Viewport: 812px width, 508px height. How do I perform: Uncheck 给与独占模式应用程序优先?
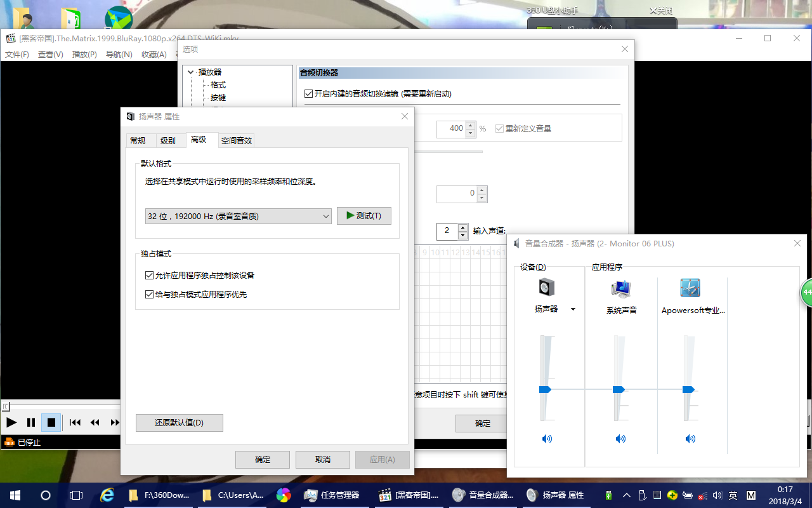147,294
